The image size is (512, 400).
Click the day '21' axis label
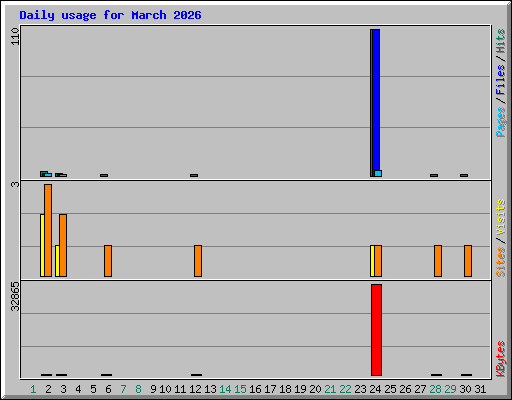[x=330, y=389]
